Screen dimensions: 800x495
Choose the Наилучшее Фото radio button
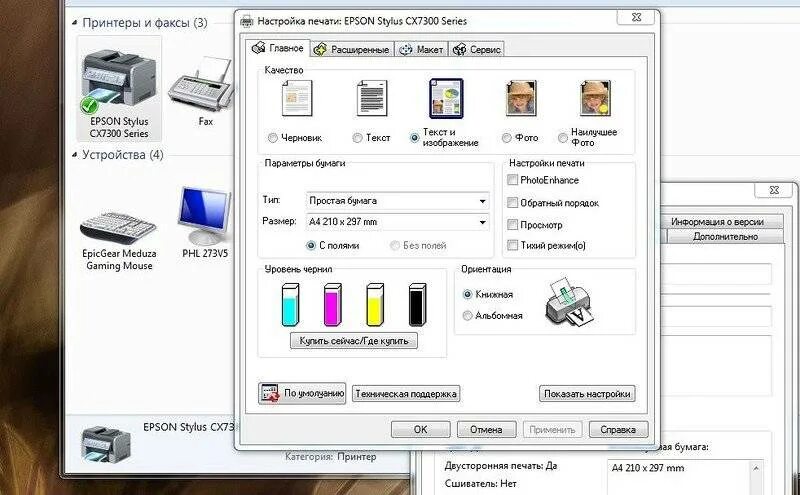(562, 138)
